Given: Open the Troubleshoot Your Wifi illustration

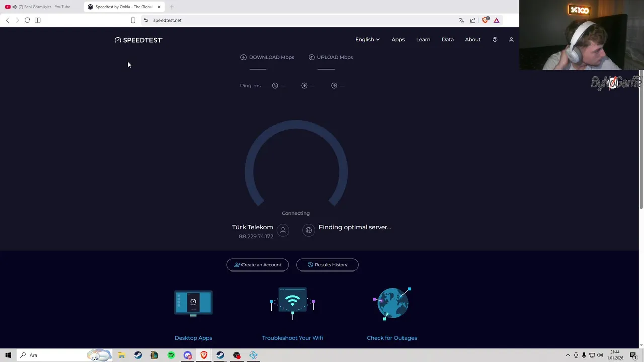Looking at the screenshot, I should (x=292, y=303).
